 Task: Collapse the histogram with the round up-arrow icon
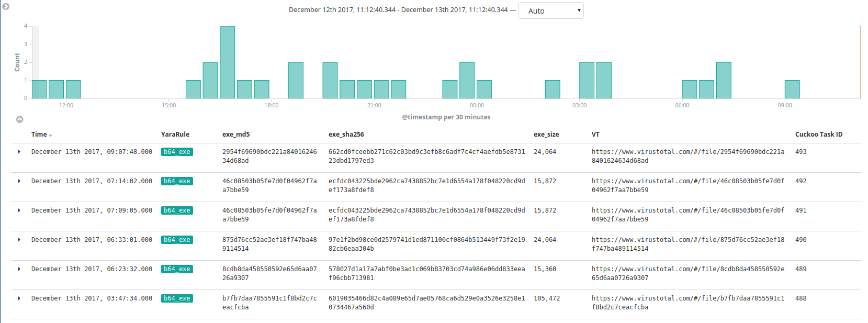(x=20, y=119)
